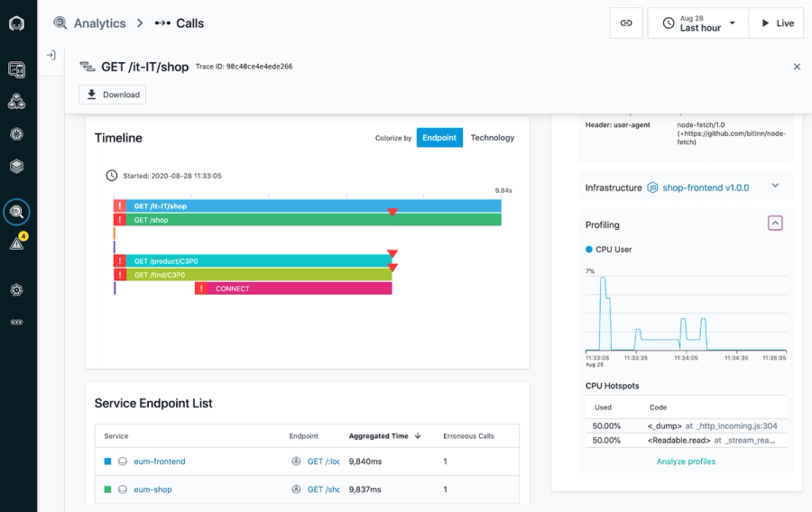Select the pink CONNECT span bar

coord(293,288)
